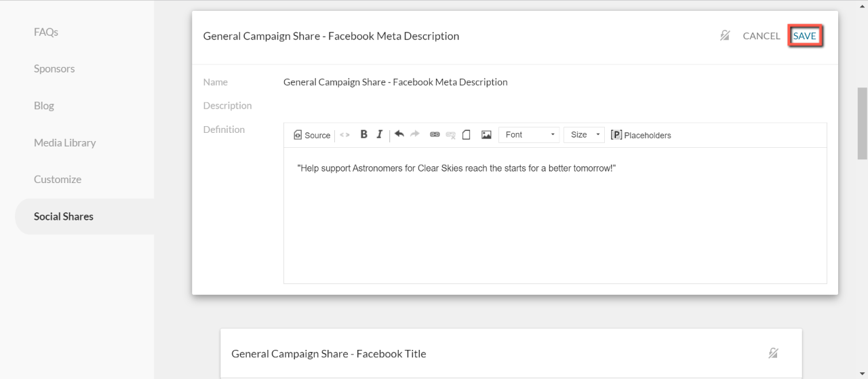The image size is (868, 379).
Task: Click the Name value text
Action: tap(395, 82)
